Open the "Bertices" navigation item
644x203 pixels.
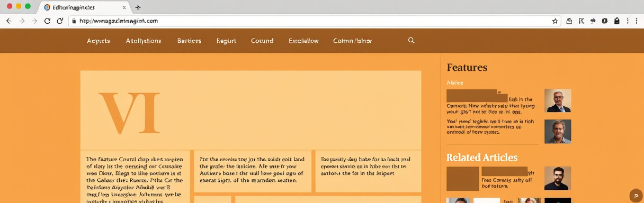click(x=190, y=41)
